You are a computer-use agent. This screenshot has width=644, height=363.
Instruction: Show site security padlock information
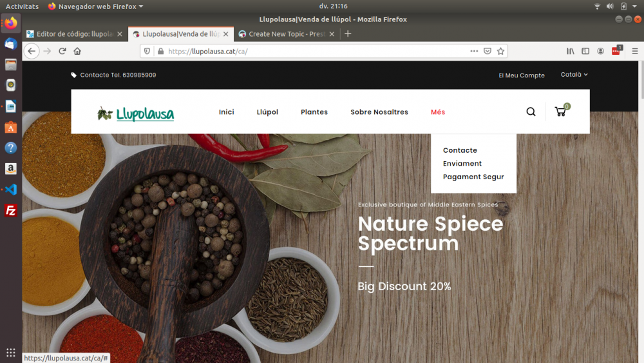click(x=160, y=52)
